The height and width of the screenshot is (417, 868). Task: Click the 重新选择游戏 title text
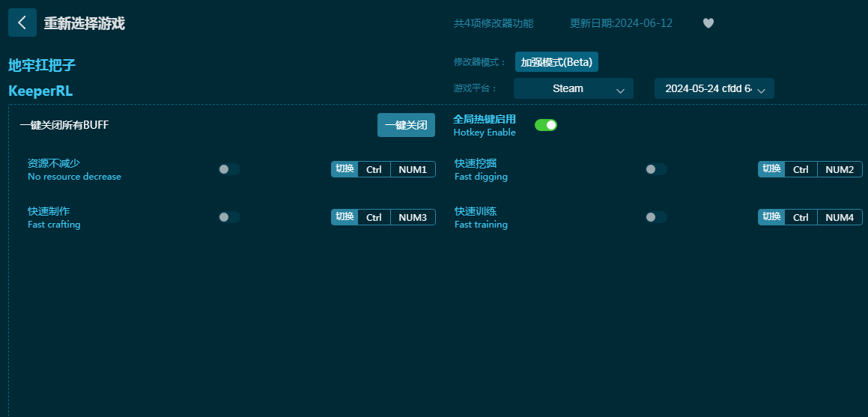(x=85, y=23)
